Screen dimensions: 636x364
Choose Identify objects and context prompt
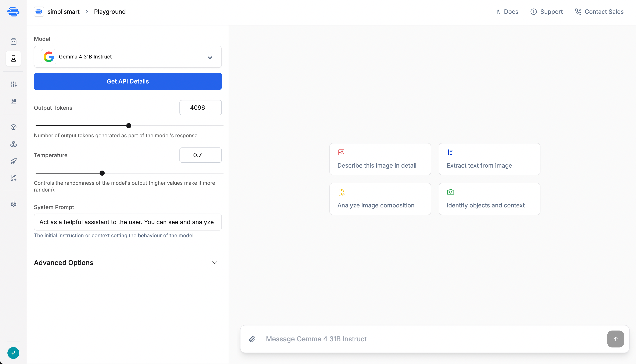coord(489,199)
